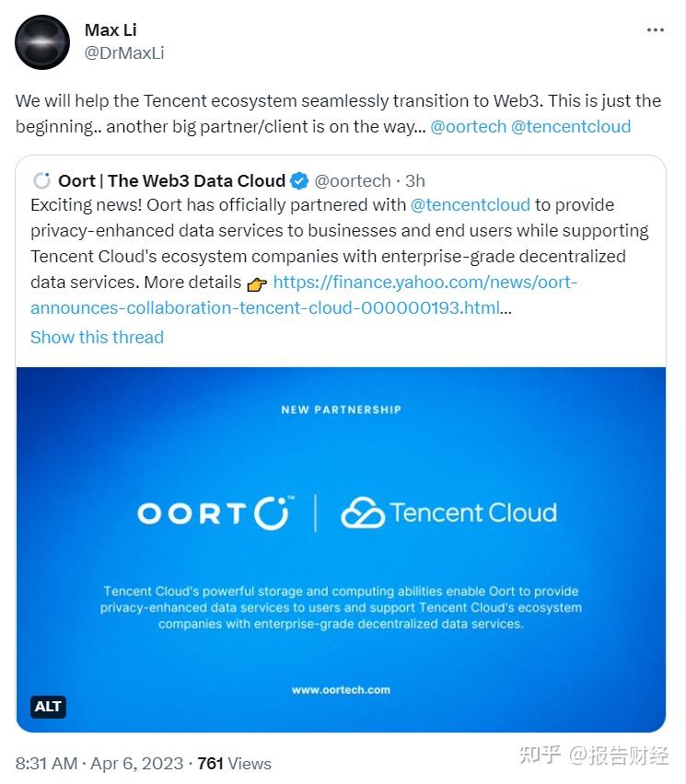Open the Max Li display name
The image size is (686, 784).
click(x=110, y=30)
